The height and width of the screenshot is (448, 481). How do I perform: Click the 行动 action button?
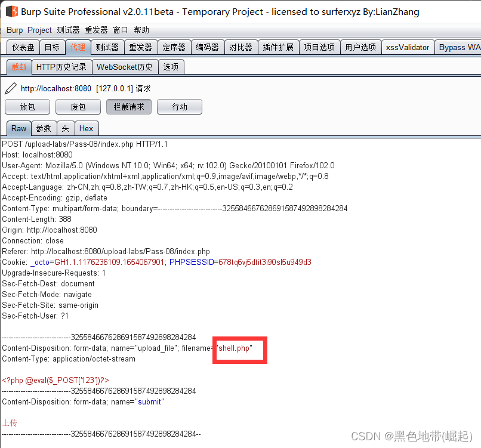tap(180, 107)
